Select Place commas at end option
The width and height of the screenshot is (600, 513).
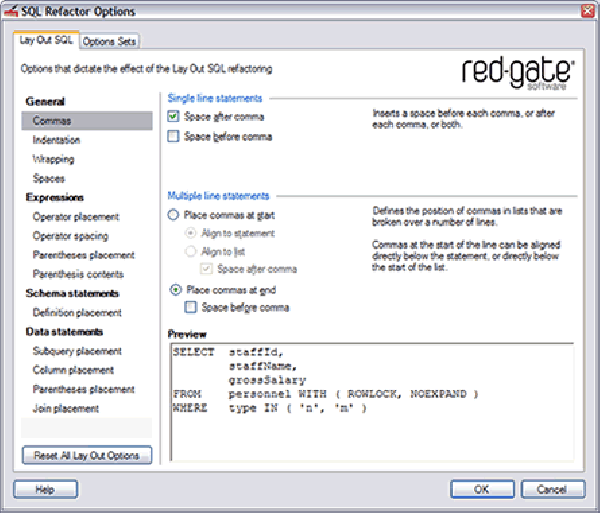pyautogui.click(x=176, y=289)
